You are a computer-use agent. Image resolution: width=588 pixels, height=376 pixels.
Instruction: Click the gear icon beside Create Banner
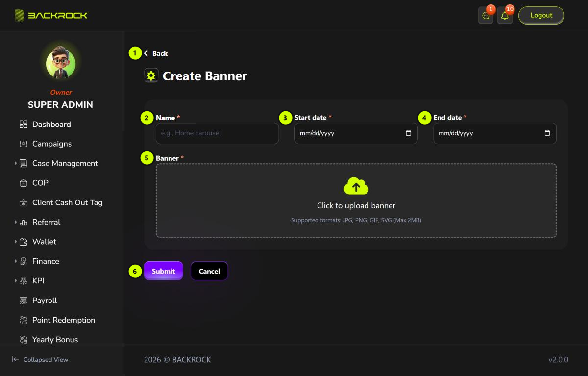tap(151, 75)
